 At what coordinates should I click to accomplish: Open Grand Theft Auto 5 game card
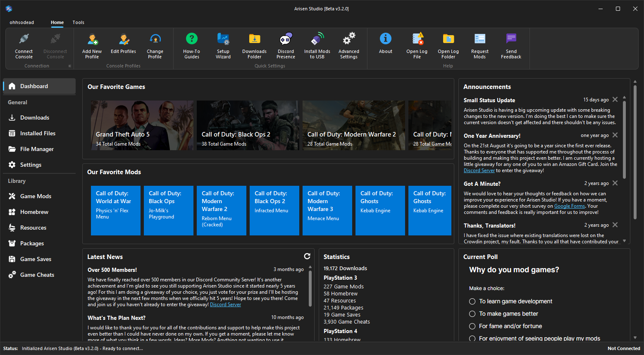(x=142, y=125)
